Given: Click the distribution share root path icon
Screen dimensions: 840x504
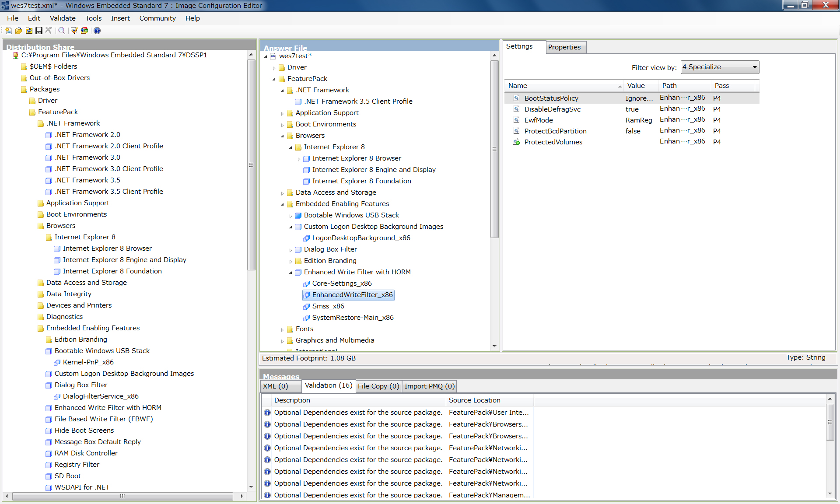Looking at the screenshot, I should (x=16, y=55).
